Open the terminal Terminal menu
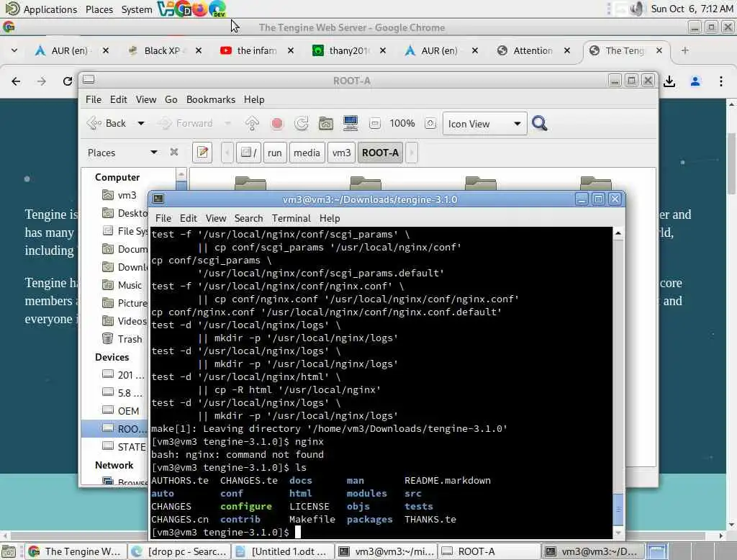 291,218
